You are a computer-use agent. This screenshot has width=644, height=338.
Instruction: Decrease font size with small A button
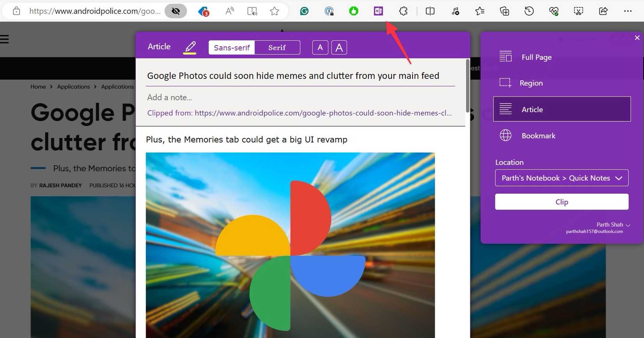pyautogui.click(x=320, y=48)
